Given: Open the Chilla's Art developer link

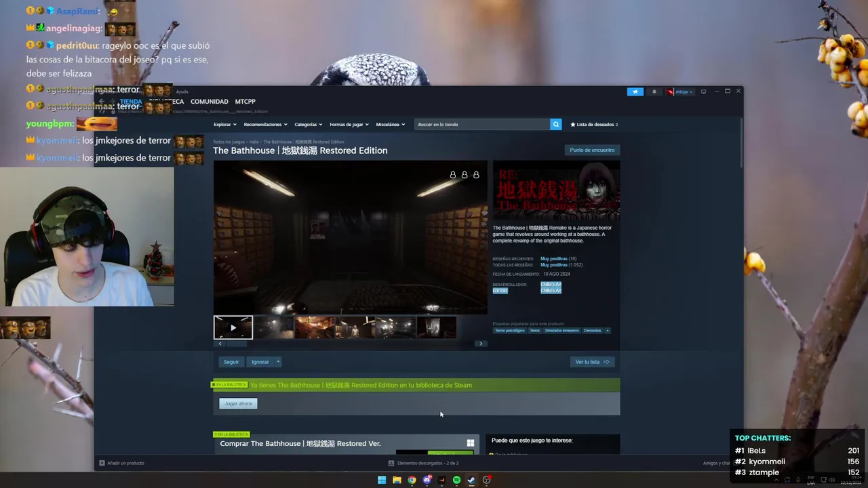Looking at the screenshot, I should [551, 284].
